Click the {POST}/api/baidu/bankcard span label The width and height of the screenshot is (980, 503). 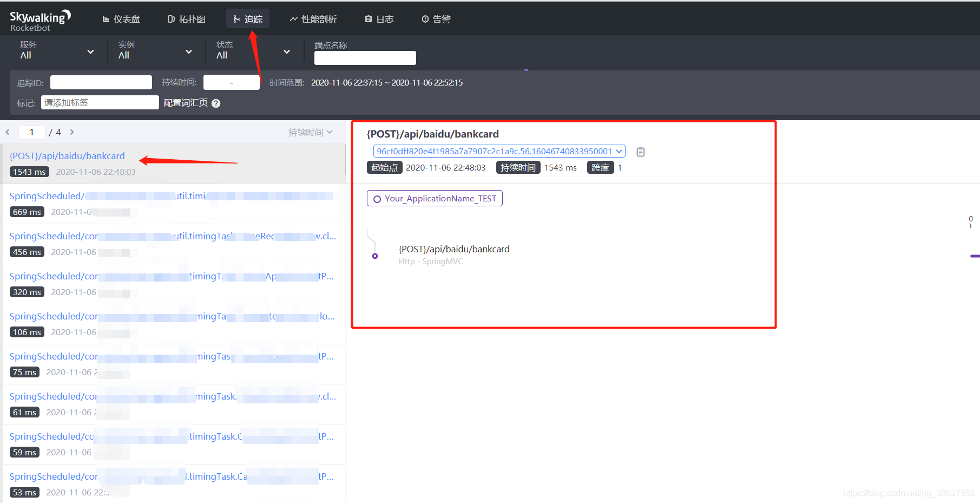click(x=454, y=249)
